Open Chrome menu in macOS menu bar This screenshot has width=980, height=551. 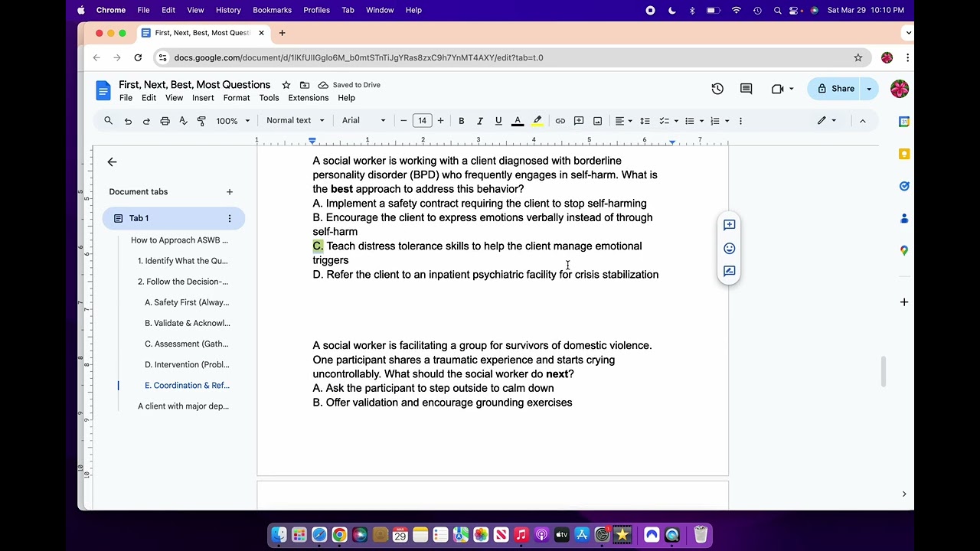(110, 10)
